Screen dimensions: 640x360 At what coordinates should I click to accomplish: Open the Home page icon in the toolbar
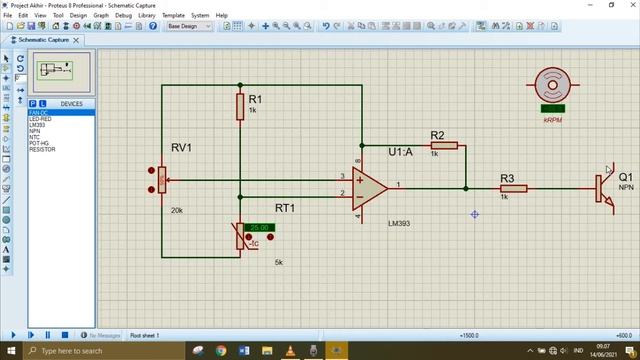pyautogui.click(x=56, y=26)
